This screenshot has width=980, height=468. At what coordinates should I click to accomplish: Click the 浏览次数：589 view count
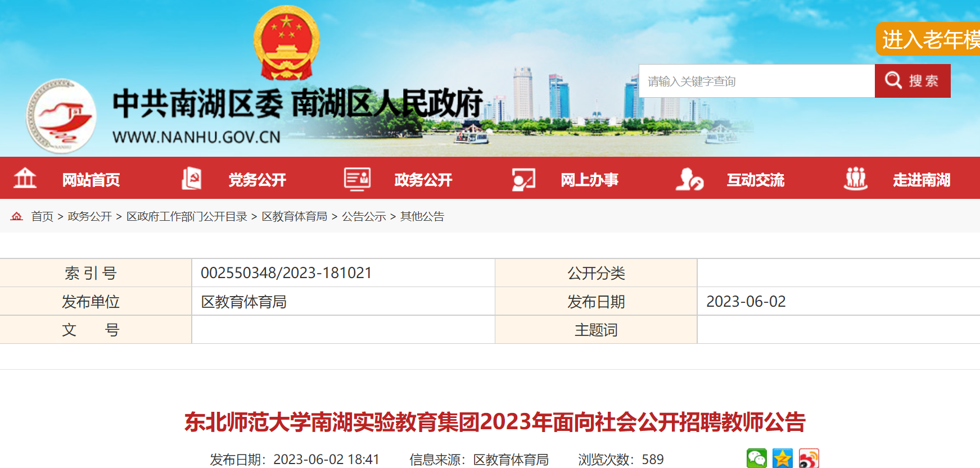[621, 460]
